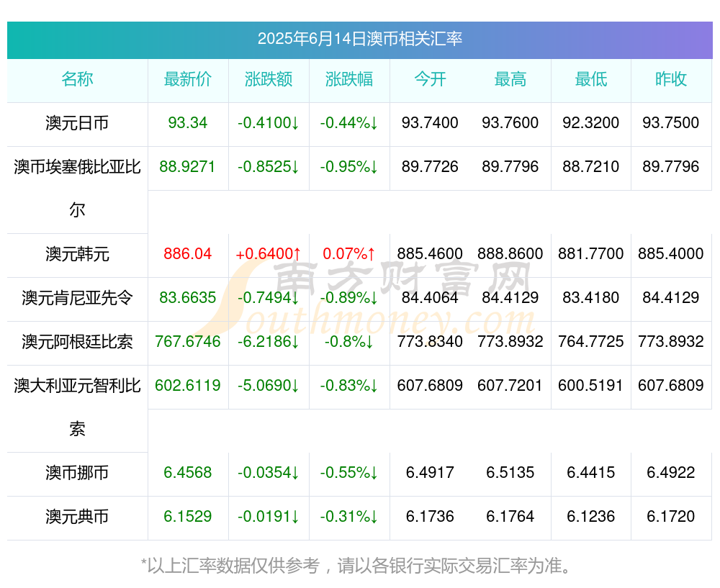Click change amount -0.8525↓
720x588 pixels.
[x=269, y=167]
